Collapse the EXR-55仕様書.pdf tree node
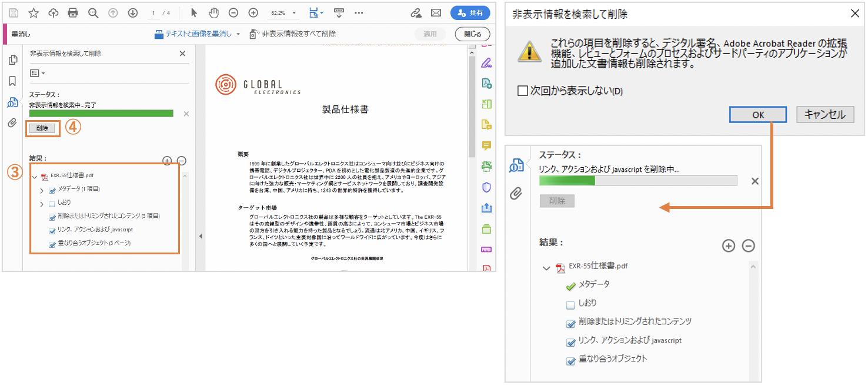Image resolution: width=868 pixels, height=385 pixels. [x=34, y=177]
